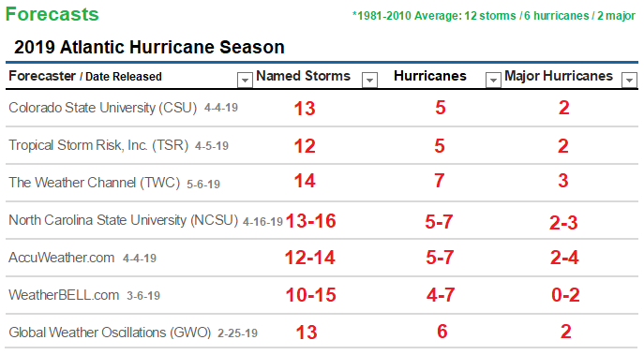Click the 1981-2010 Average note text
The image size is (644, 355).
tap(494, 16)
